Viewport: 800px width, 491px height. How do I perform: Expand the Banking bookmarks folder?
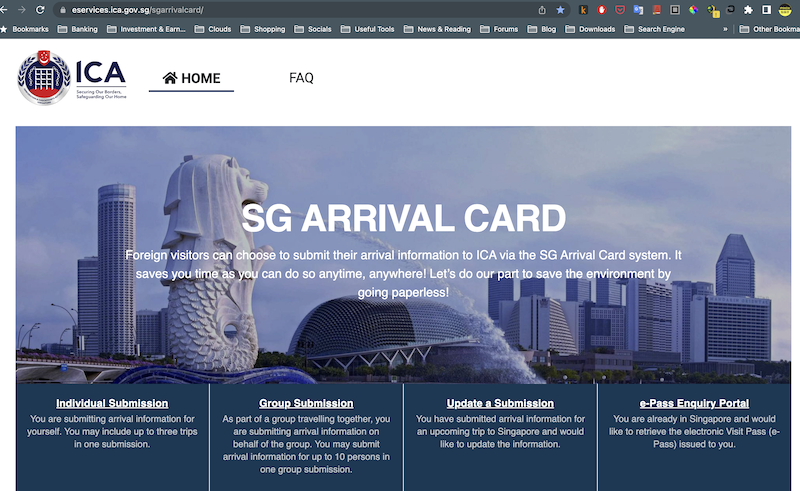pos(77,29)
